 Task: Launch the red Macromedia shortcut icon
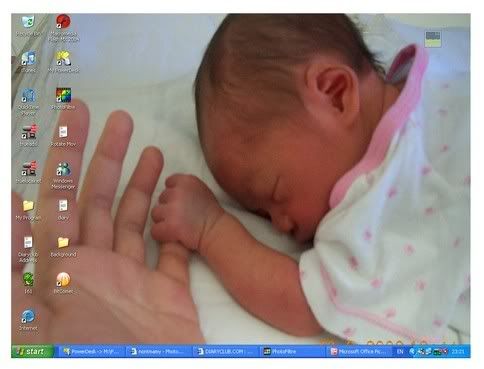coord(63,22)
